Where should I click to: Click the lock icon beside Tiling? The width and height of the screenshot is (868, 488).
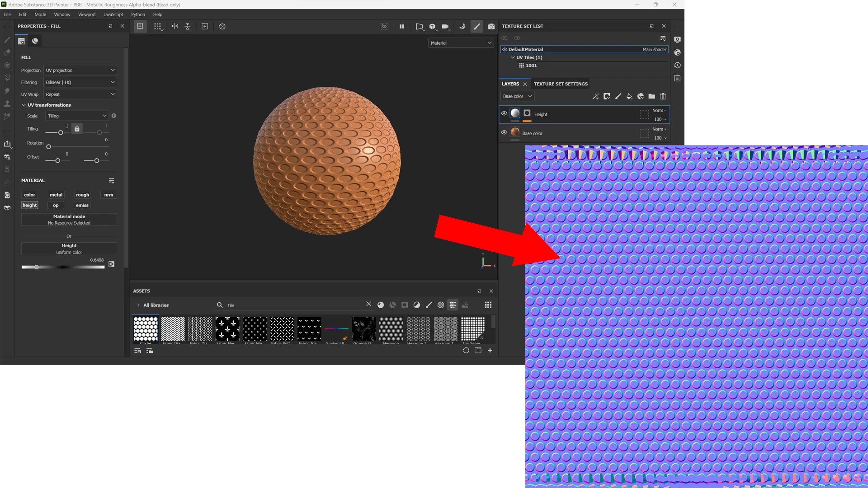(x=77, y=129)
